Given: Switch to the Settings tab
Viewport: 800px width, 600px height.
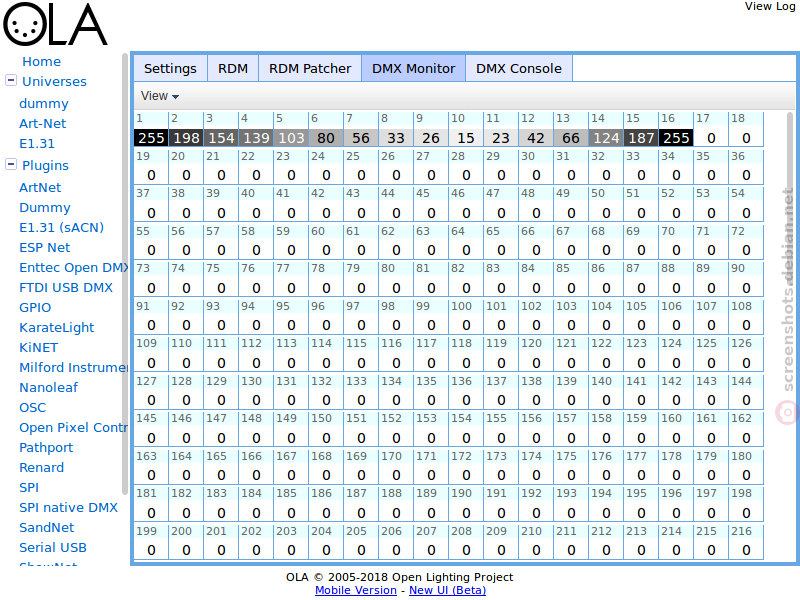Looking at the screenshot, I should coord(170,68).
